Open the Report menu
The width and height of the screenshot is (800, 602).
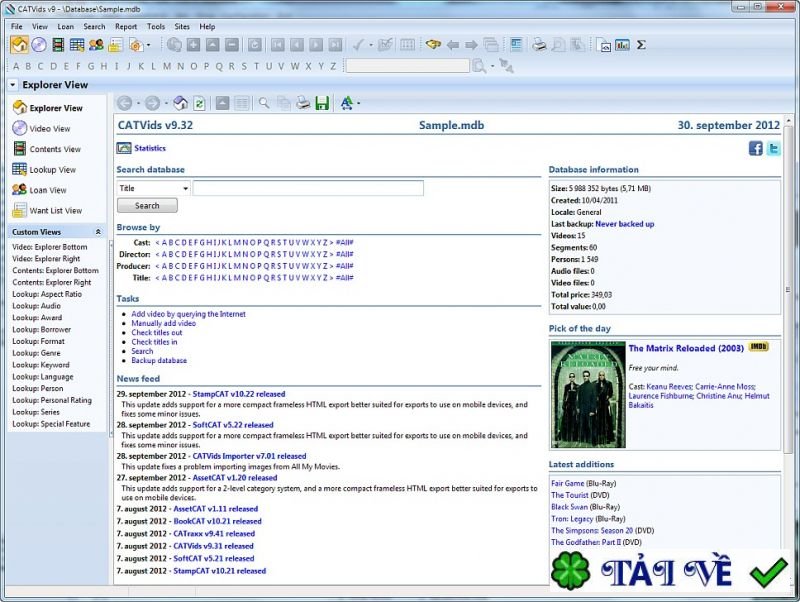click(126, 26)
